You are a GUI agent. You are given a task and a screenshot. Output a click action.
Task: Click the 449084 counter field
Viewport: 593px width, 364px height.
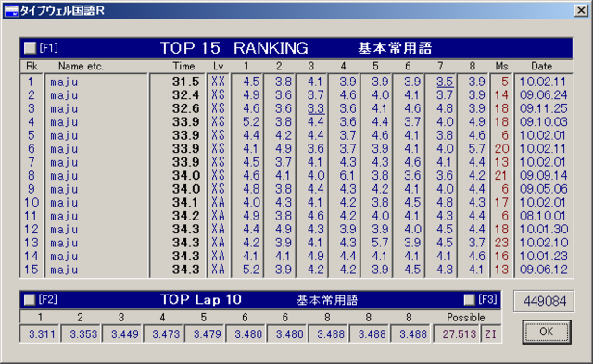pos(544,301)
